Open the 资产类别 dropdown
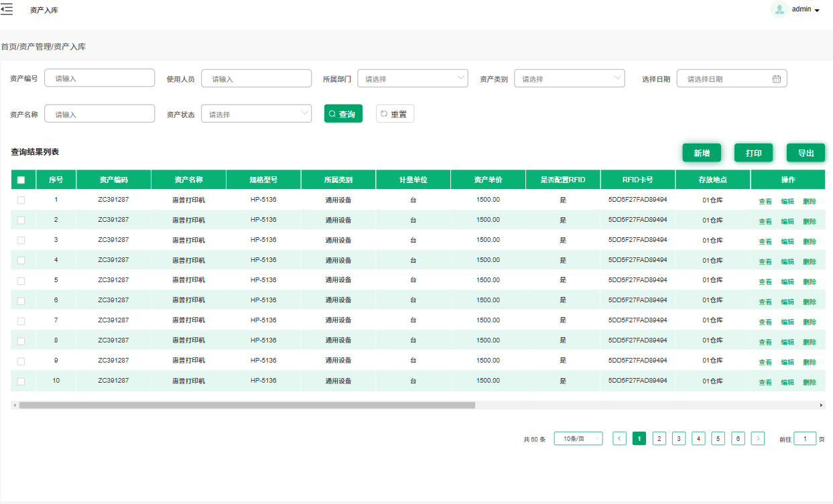 click(x=570, y=78)
